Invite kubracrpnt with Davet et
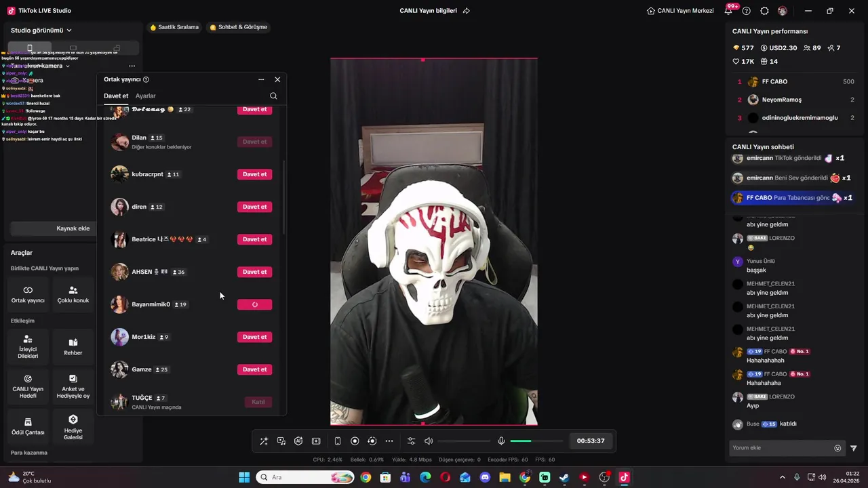 tap(254, 174)
